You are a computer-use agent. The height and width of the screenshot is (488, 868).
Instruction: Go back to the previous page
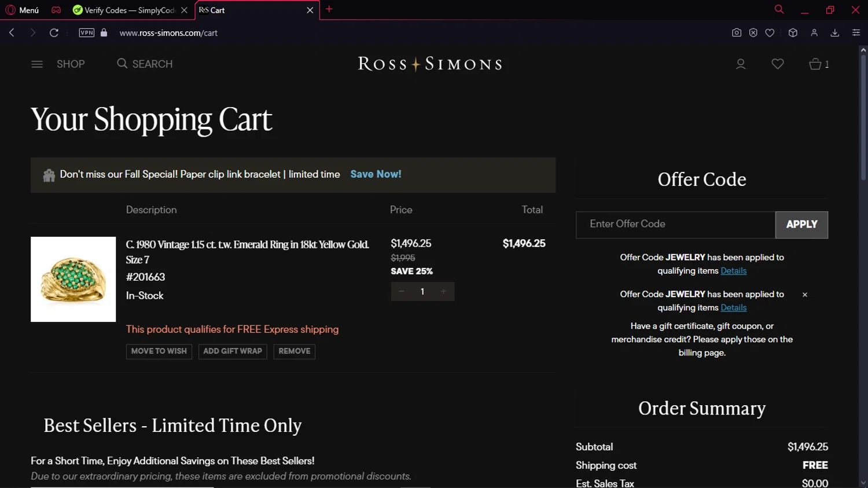point(12,33)
